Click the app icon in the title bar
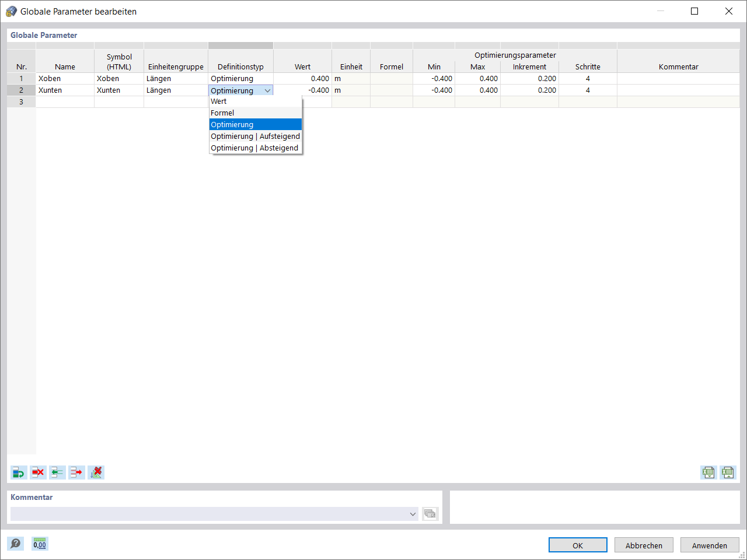This screenshot has width=747, height=560. [11, 11]
